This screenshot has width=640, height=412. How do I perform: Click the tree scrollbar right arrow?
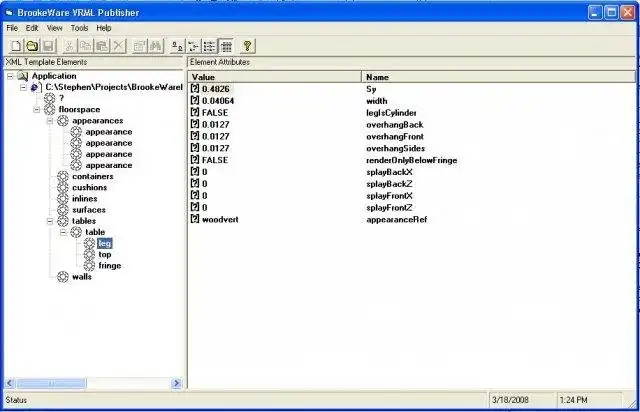coord(176,383)
